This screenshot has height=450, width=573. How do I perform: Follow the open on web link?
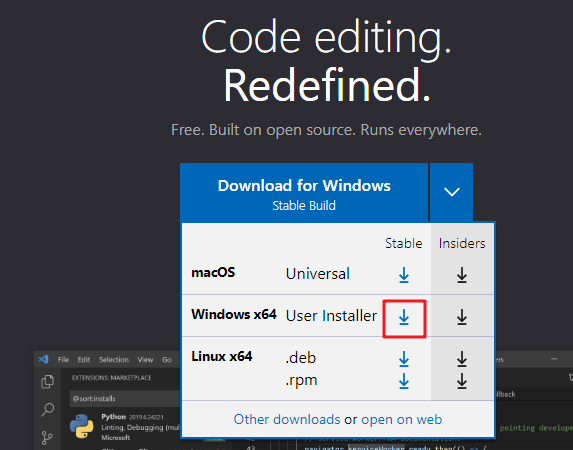[402, 419]
